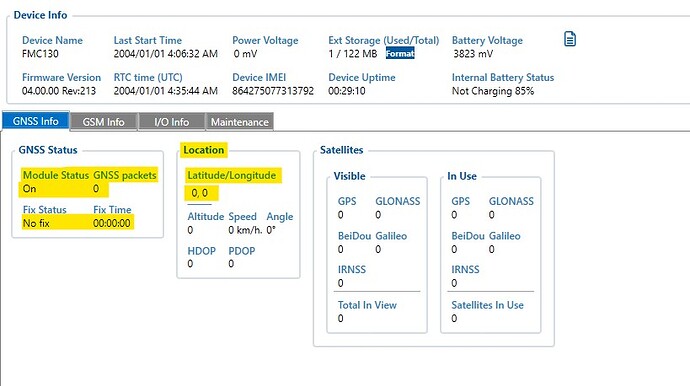The width and height of the screenshot is (690, 386).
Task: Select Device IMEI number 864275077313792
Action: tap(273, 91)
